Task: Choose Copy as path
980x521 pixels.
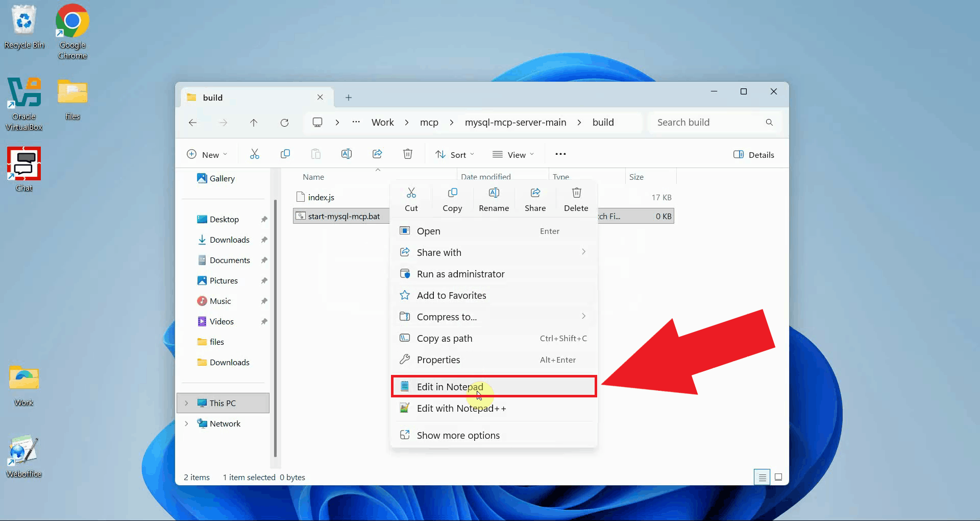Action: (494, 338)
